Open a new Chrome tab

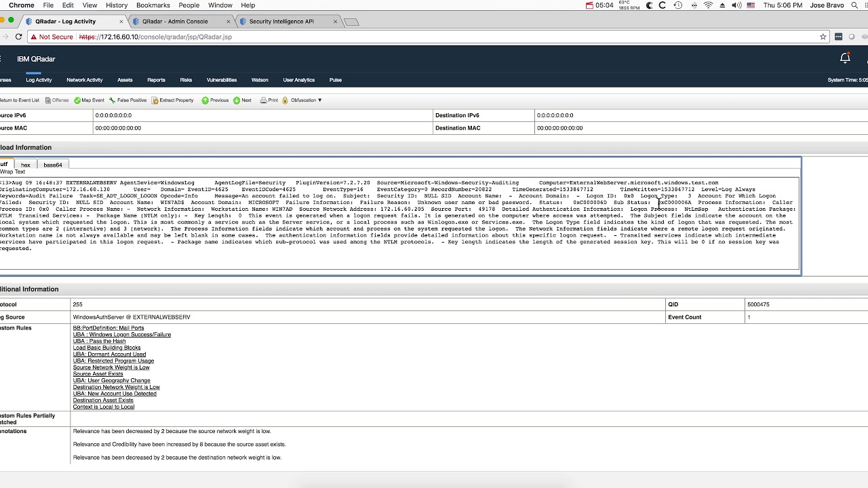[x=351, y=22]
